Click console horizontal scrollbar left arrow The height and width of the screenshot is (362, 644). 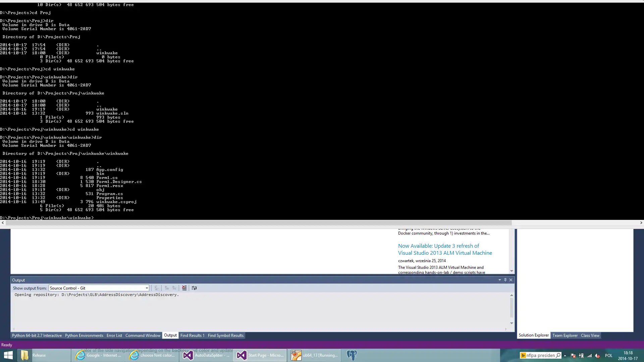click(x=3, y=223)
